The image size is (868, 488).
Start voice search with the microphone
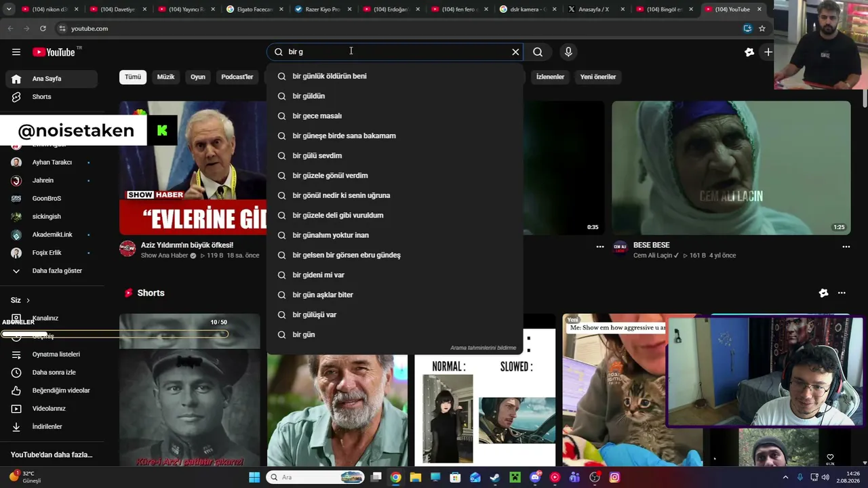568,52
